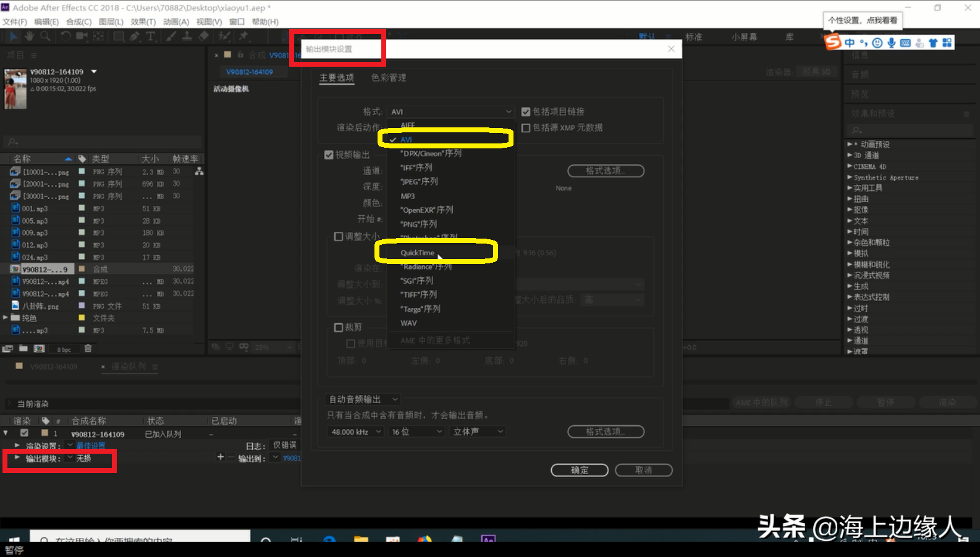Click the OK button in Output Module dialog
Viewport: 980px width, 557px height.
(580, 470)
